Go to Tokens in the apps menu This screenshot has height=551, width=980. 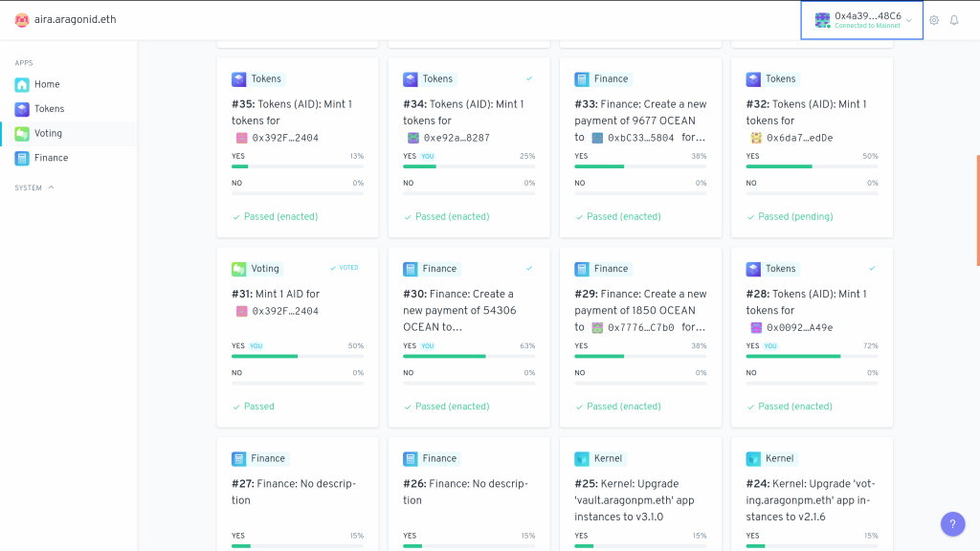[50, 109]
